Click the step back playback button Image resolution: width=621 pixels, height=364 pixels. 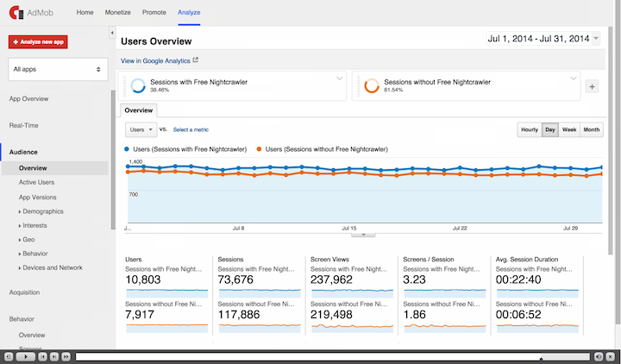coord(42,357)
